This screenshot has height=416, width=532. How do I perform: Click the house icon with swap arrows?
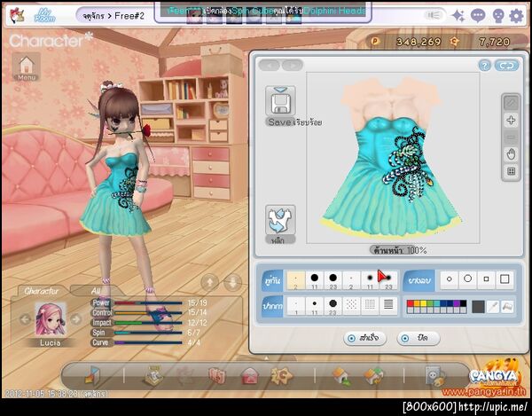pos(373,376)
